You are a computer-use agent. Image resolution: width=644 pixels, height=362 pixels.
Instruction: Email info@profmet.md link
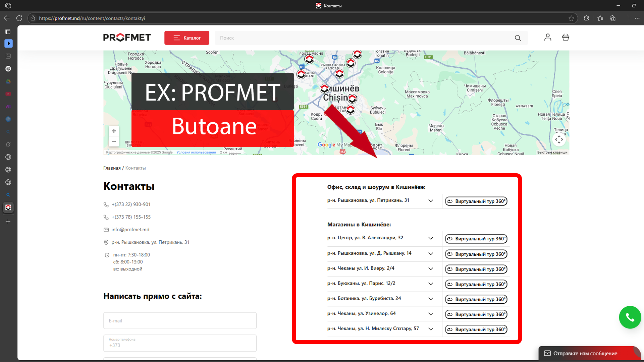(x=130, y=230)
